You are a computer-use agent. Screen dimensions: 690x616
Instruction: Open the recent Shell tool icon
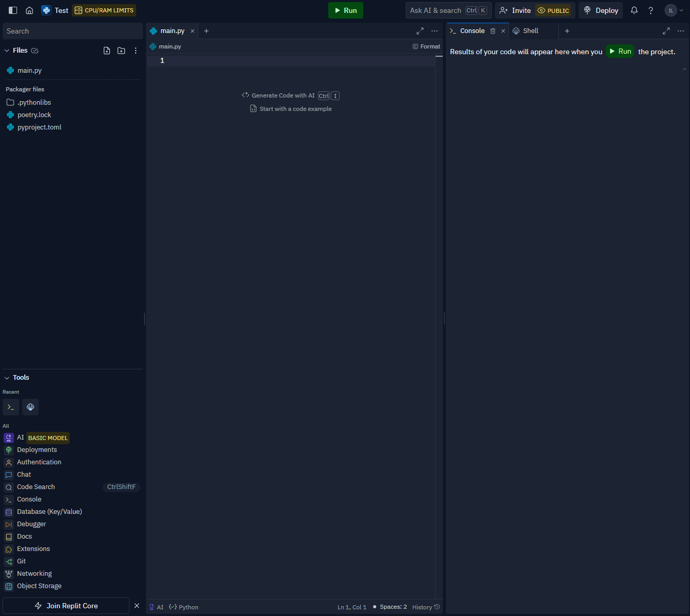tap(30, 407)
